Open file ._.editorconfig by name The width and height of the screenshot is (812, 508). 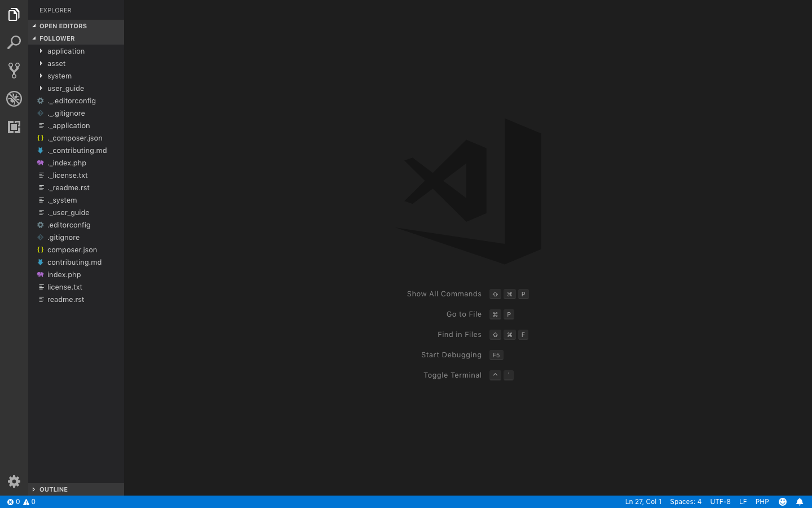pos(72,101)
